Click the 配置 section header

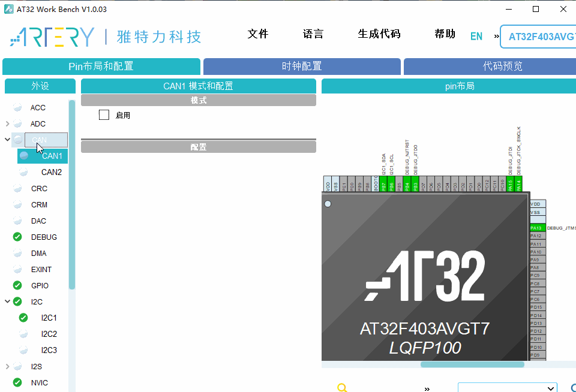pyautogui.click(x=199, y=147)
